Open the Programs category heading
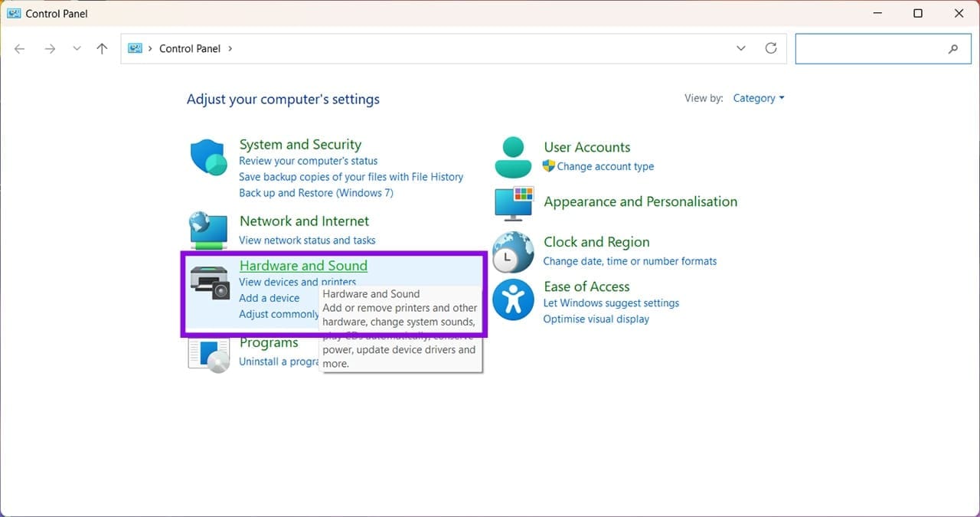This screenshot has height=517, width=980. pyautogui.click(x=268, y=342)
